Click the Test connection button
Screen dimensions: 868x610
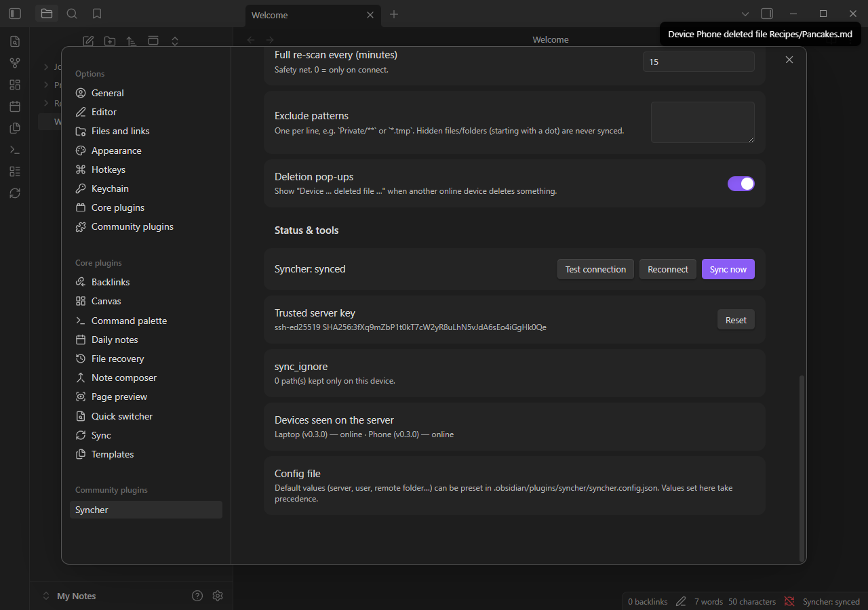click(x=595, y=269)
